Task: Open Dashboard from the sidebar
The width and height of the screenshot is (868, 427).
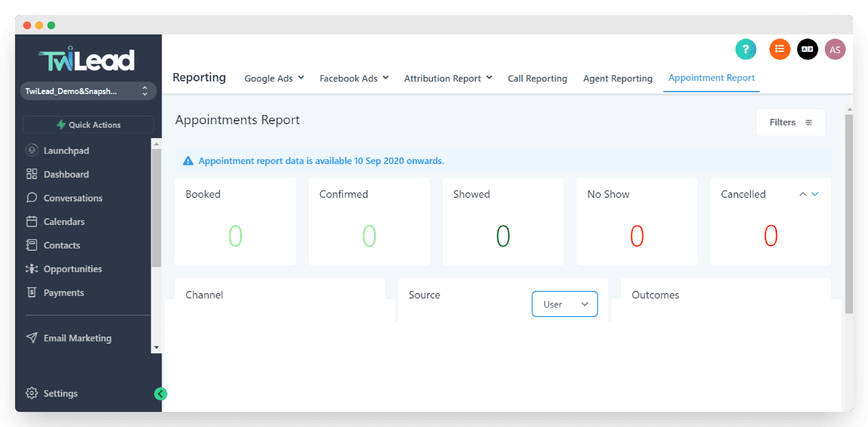Action: (66, 174)
